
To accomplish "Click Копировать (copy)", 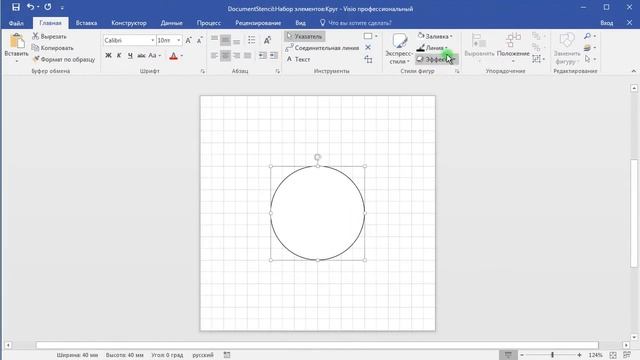I will [x=53, y=48].
